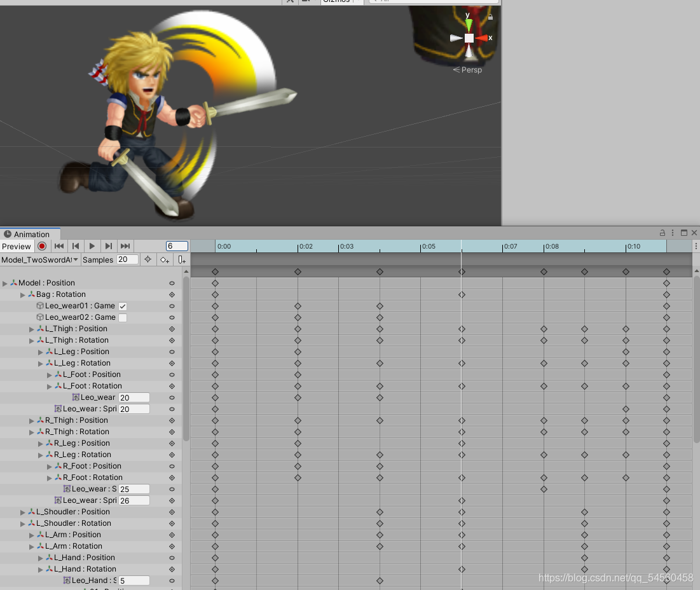Open the Model_TwoSwordAt clip dropdown

click(x=39, y=260)
